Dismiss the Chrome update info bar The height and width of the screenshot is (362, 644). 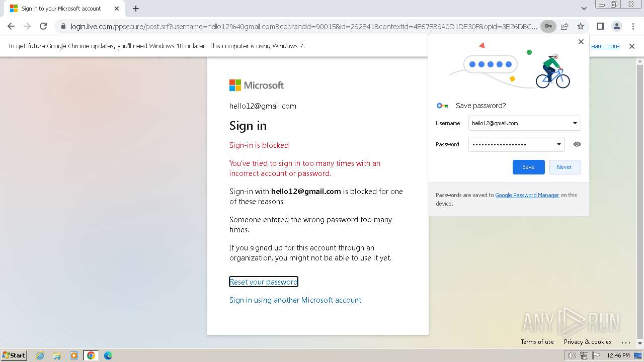pyautogui.click(x=632, y=46)
